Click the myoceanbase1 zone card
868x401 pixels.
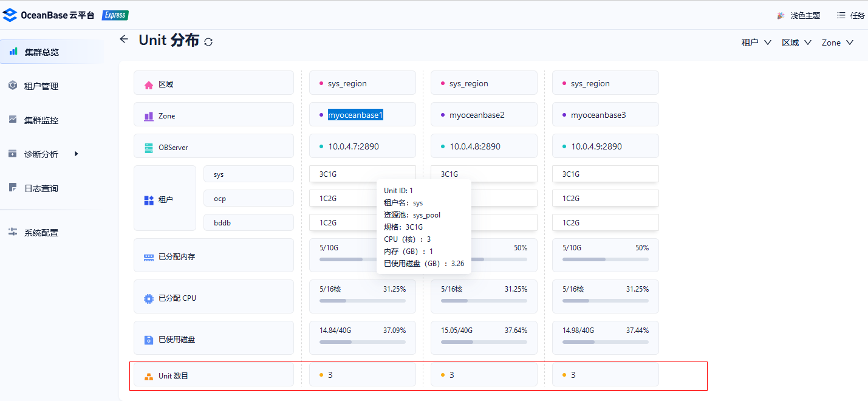(363, 114)
